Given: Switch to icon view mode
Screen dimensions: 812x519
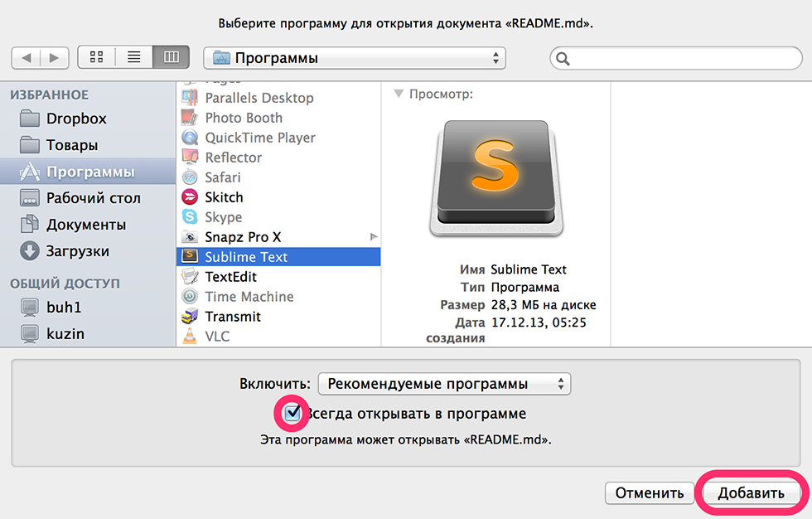Looking at the screenshot, I should [96, 57].
